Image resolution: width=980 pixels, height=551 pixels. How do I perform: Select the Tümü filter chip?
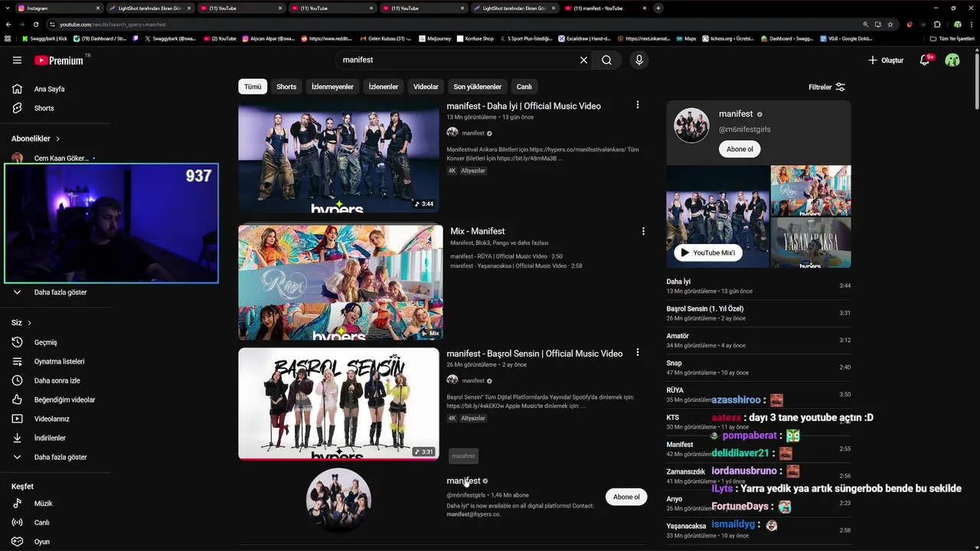pos(253,86)
